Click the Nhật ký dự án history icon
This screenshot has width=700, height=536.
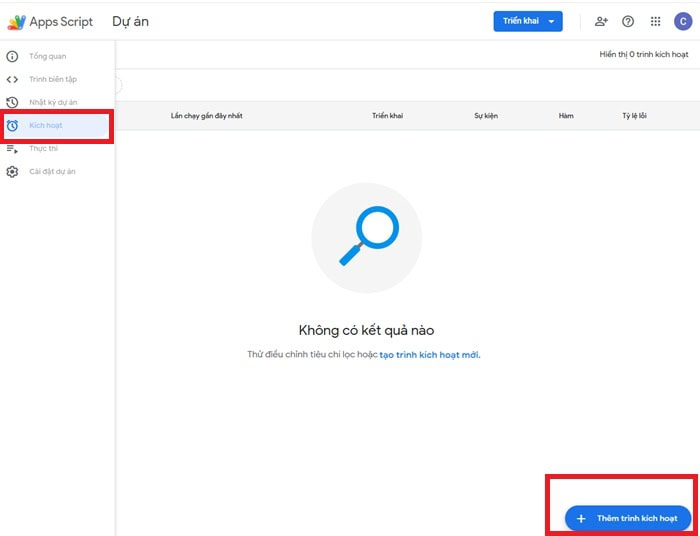[x=12, y=102]
